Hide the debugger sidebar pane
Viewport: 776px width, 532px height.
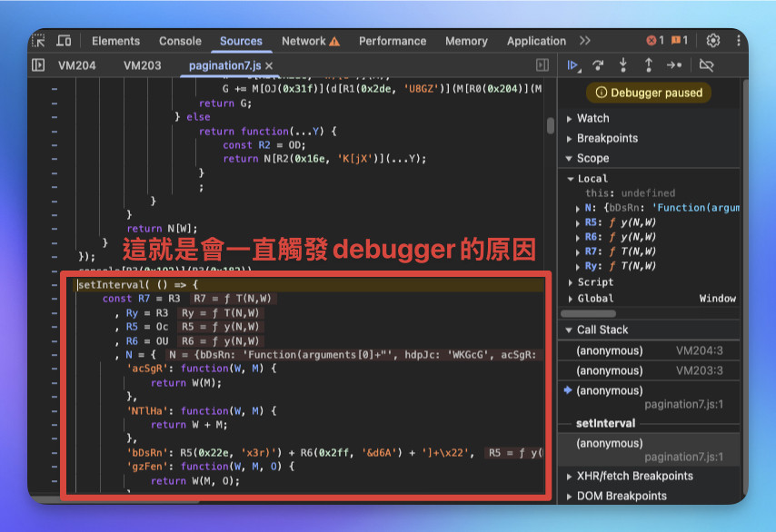pyautogui.click(x=542, y=65)
